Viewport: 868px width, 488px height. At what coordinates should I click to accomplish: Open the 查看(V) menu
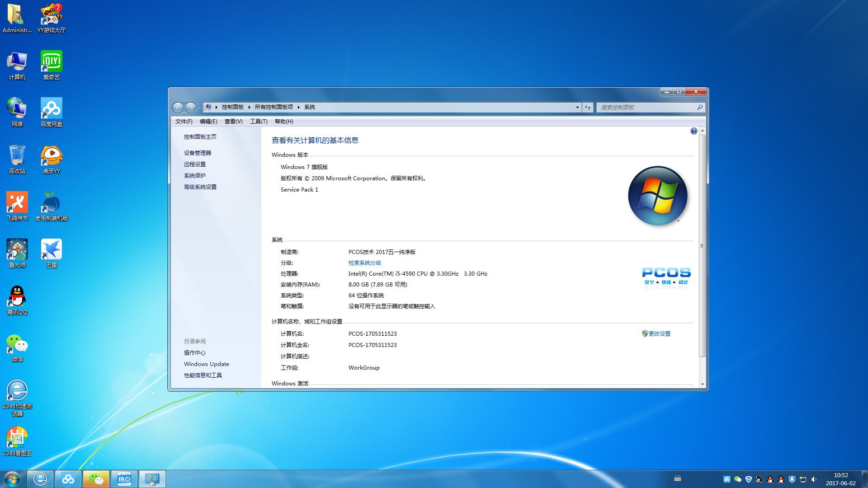point(234,122)
